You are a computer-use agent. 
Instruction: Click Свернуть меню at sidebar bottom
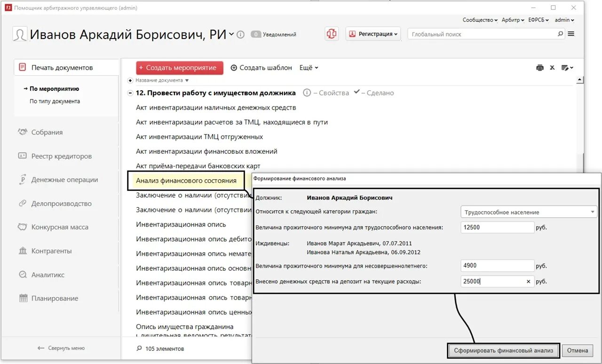tap(62, 348)
